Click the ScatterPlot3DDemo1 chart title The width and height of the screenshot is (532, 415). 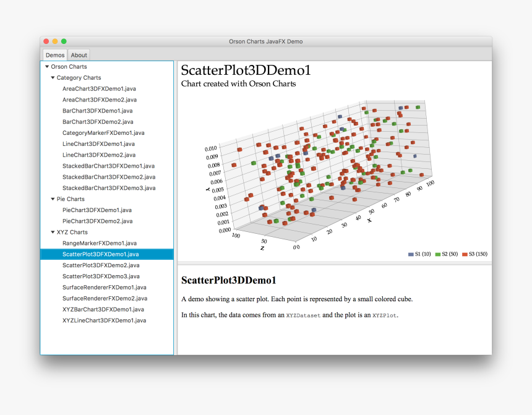pyautogui.click(x=246, y=71)
